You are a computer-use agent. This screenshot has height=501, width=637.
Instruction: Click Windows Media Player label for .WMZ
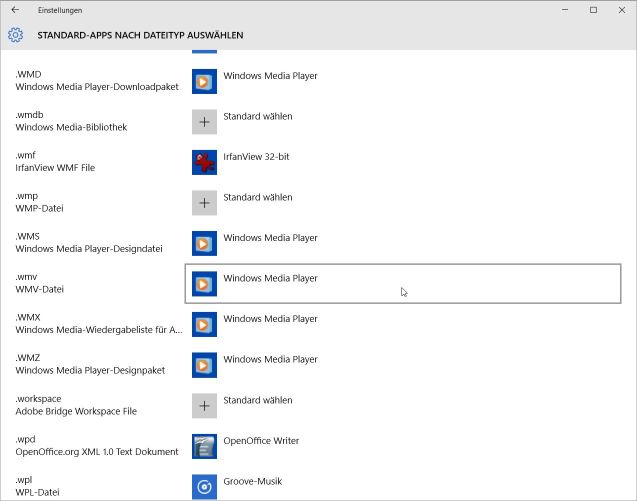(270, 360)
